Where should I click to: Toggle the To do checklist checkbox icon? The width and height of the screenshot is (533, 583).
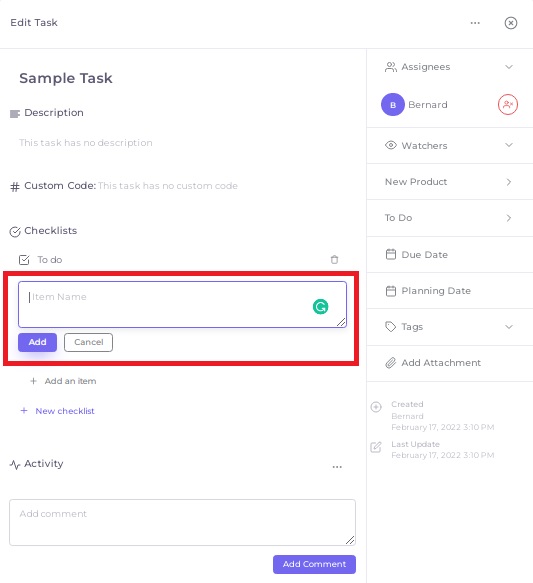coord(24,260)
